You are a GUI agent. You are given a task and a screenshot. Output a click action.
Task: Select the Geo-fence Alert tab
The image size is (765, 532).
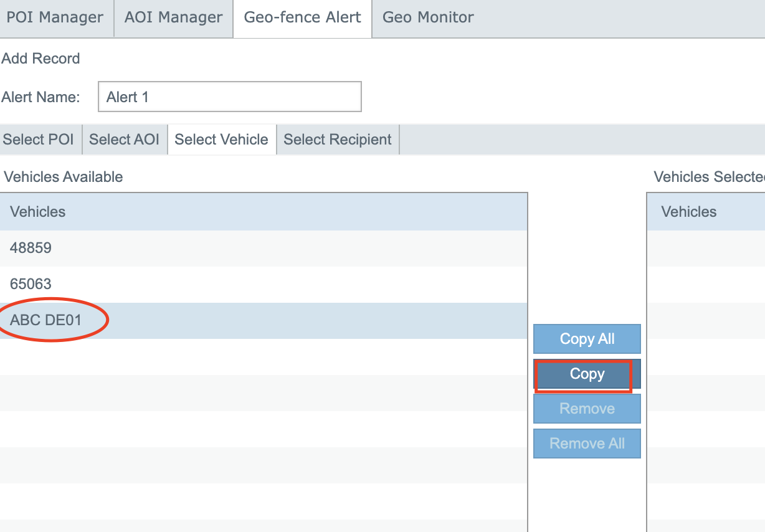tap(302, 18)
